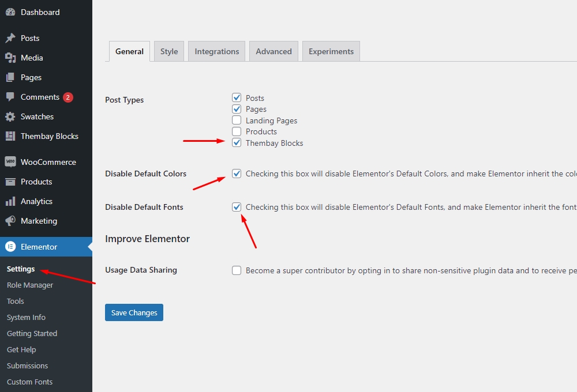This screenshot has width=577, height=392.
Task: Open Media via its sidebar icon
Action: point(10,58)
